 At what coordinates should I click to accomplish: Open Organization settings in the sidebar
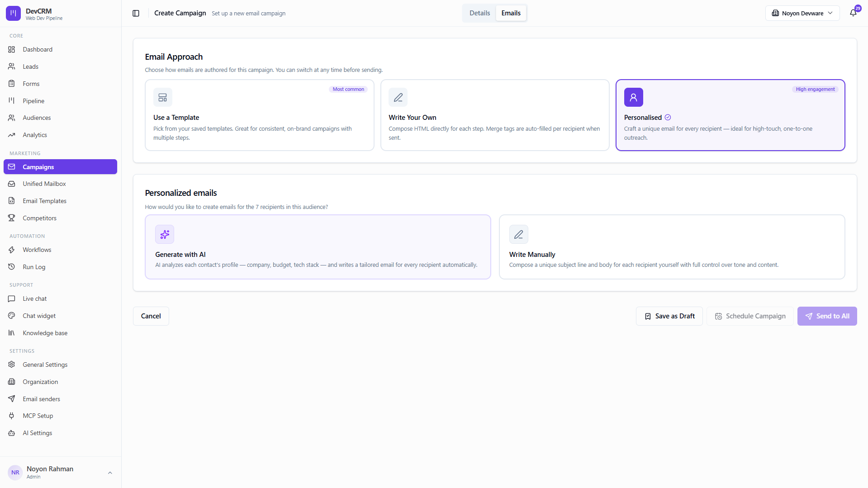pos(61,382)
